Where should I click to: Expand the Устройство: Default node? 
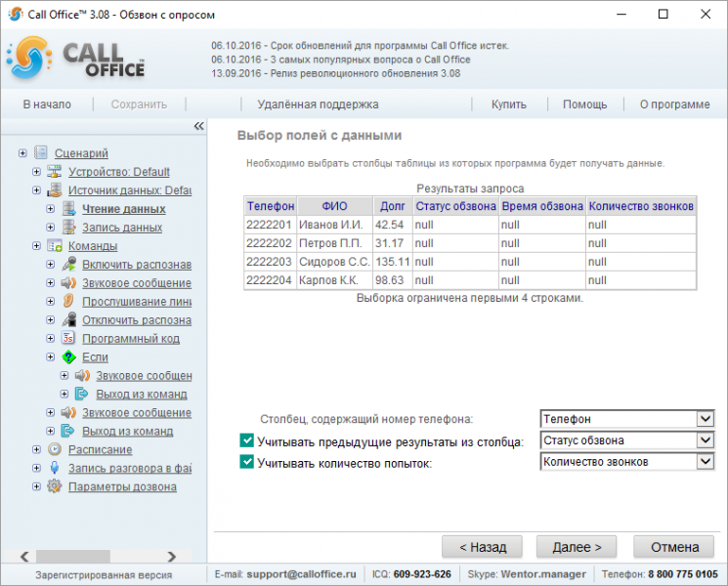coord(37,171)
